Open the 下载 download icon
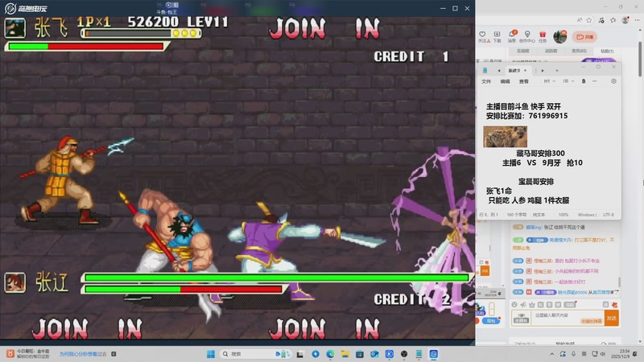This screenshot has height=362, width=644. coord(497,35)
